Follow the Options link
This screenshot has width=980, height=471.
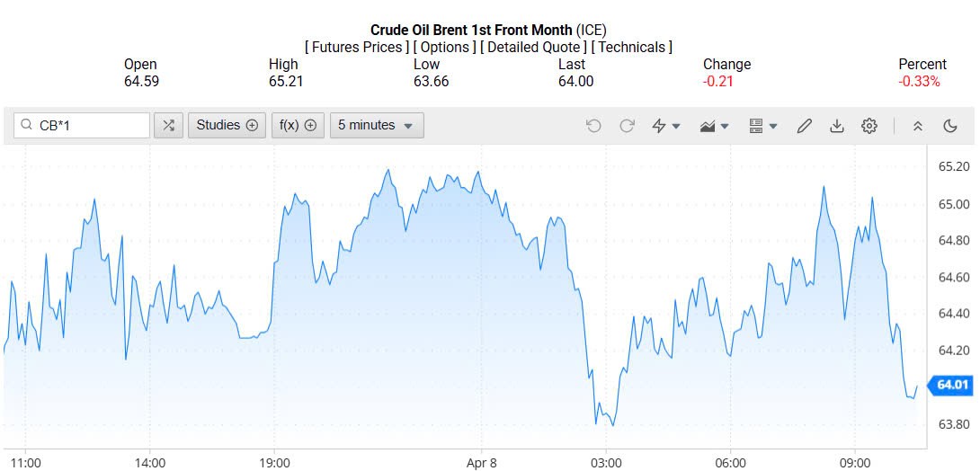click(x=444, y=47)
